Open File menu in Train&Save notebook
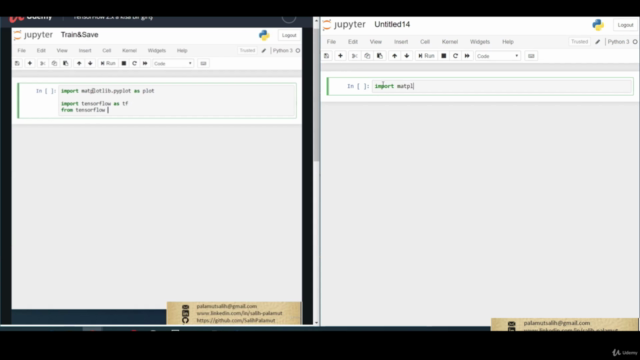Image resolution: width=640 pixels, height=360 pixels. click(x=22, y=51)
